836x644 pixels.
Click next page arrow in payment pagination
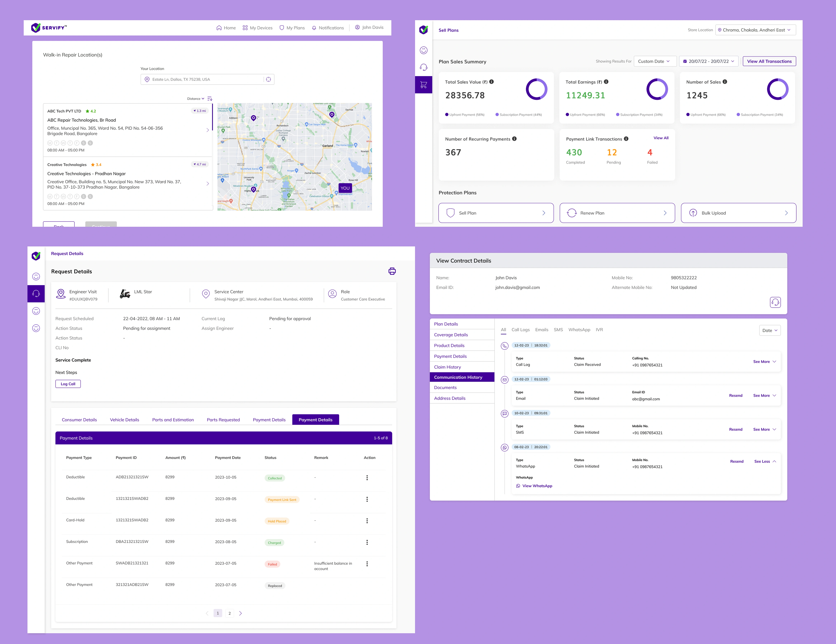pyautogui.click(x=240, y=613)
